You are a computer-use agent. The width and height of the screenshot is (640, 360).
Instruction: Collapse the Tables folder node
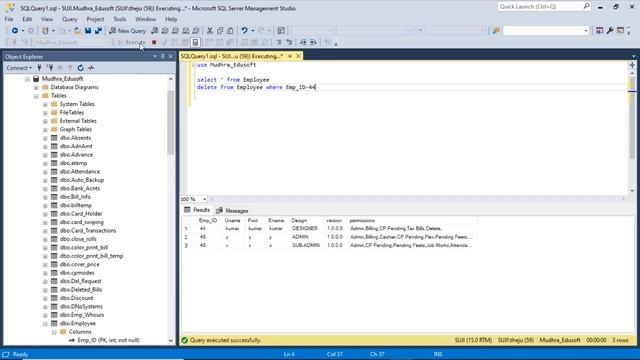coord(36,96)
